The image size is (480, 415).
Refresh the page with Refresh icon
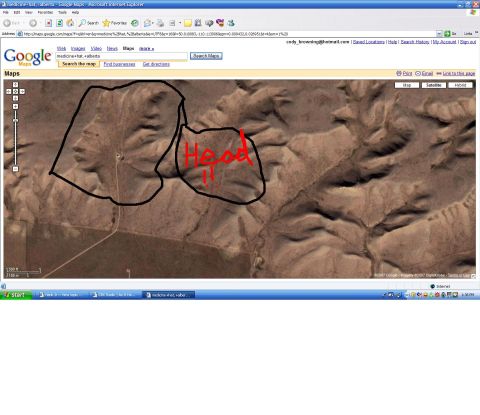(60, 23)
